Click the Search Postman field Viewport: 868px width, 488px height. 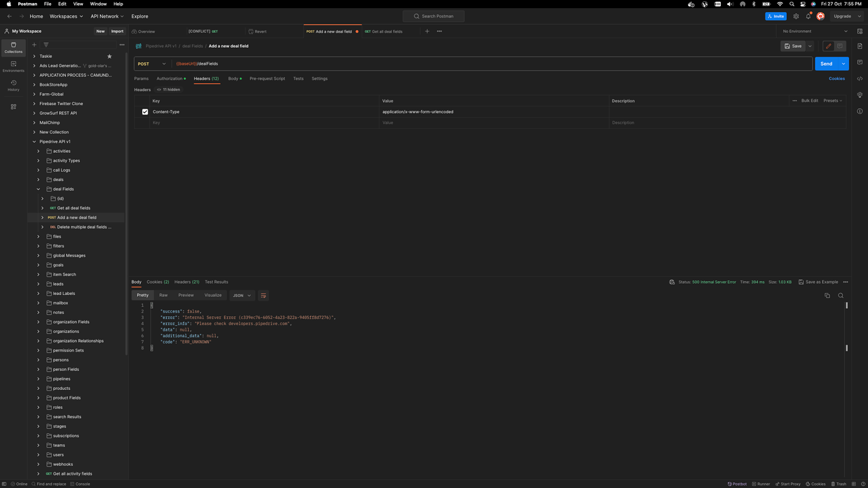coord(433,16)
